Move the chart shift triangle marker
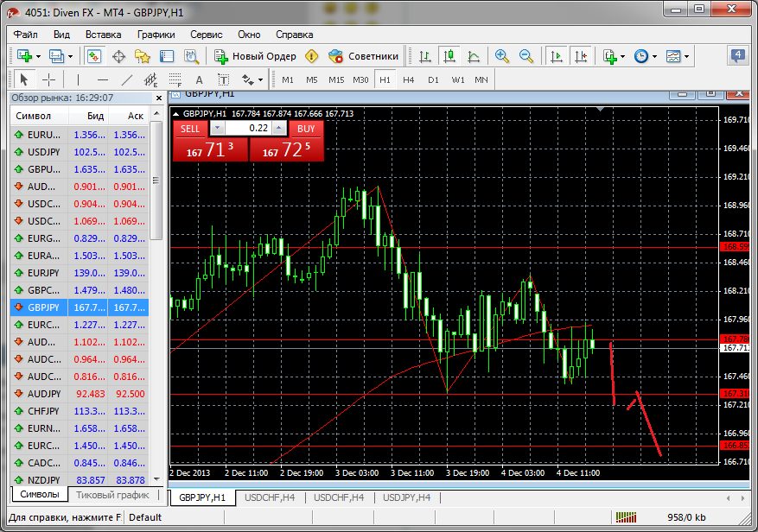 (x=600, y=109)
